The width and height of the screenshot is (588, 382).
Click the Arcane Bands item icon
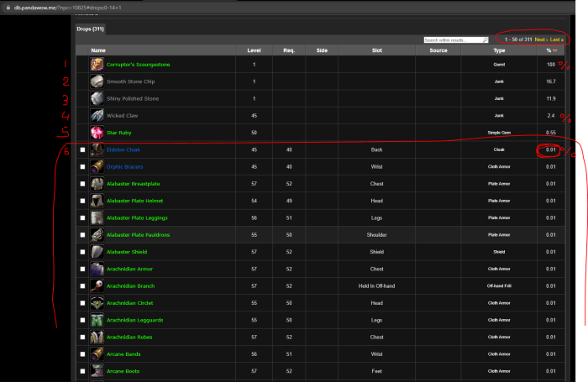point(97,354)
